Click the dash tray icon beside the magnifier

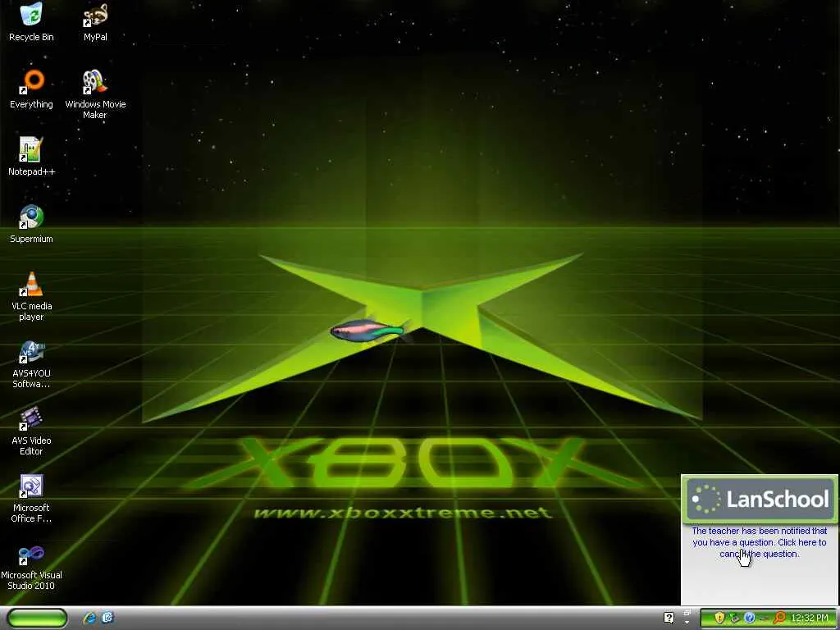coord(764,619)
